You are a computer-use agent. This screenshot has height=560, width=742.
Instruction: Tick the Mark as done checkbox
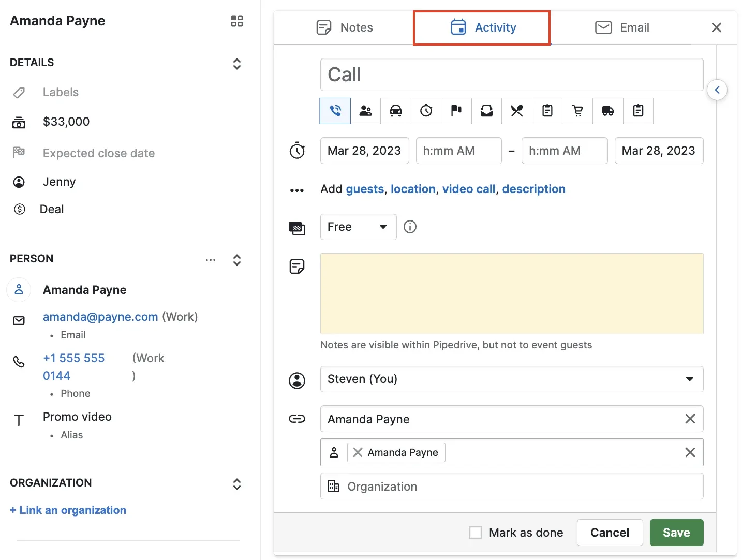(x=476, y=533)
